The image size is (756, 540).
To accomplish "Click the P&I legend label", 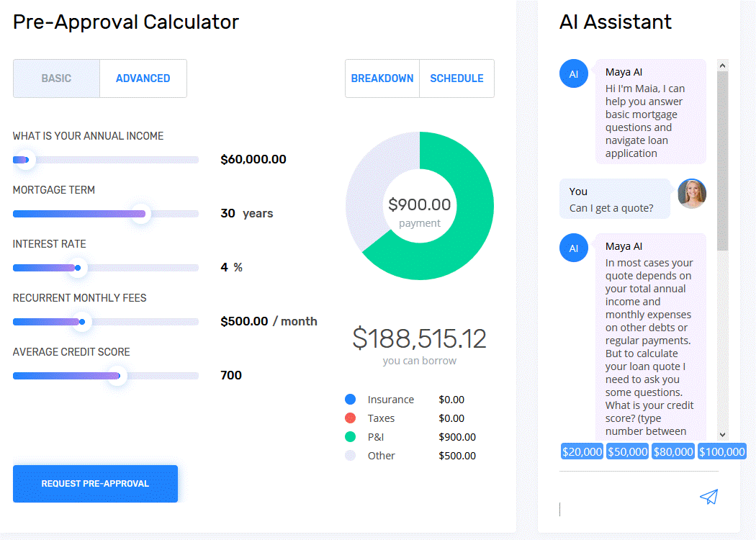I will coord(376,437).
